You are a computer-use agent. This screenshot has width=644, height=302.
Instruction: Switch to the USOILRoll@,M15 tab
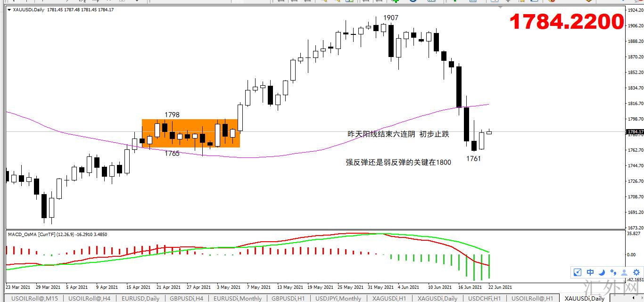point(34,298)
